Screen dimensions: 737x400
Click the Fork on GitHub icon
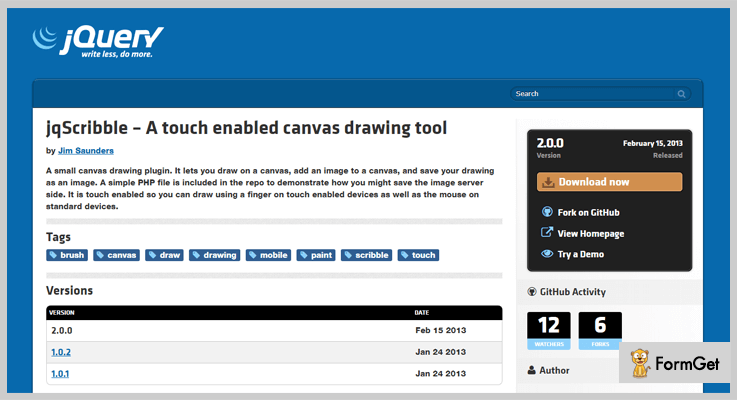click(547, 212)
